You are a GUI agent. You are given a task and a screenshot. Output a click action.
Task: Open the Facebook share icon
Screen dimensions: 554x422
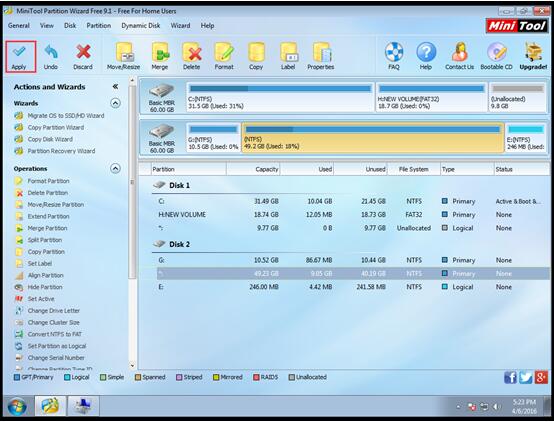pos(510,377)
